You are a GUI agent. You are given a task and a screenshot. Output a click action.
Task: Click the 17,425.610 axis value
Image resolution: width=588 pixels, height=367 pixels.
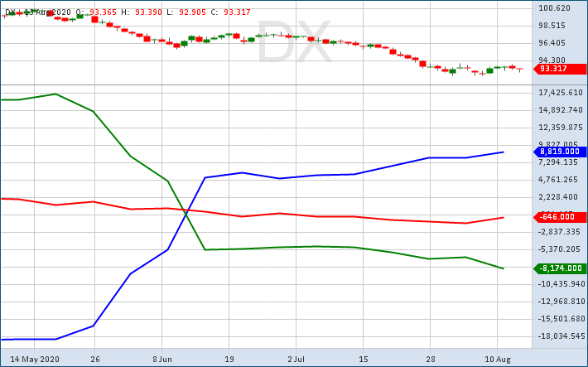561,93
